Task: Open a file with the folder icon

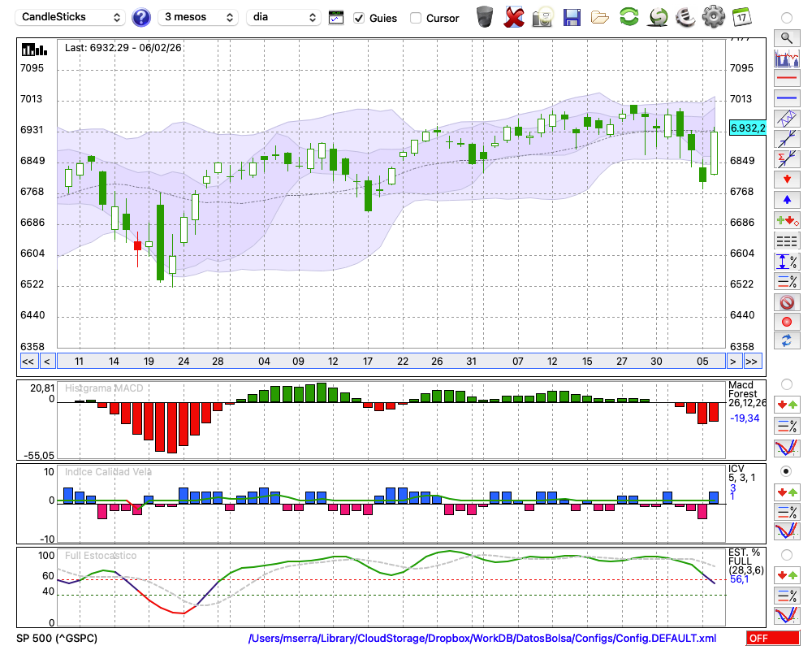Action: (x=600, y=17)
